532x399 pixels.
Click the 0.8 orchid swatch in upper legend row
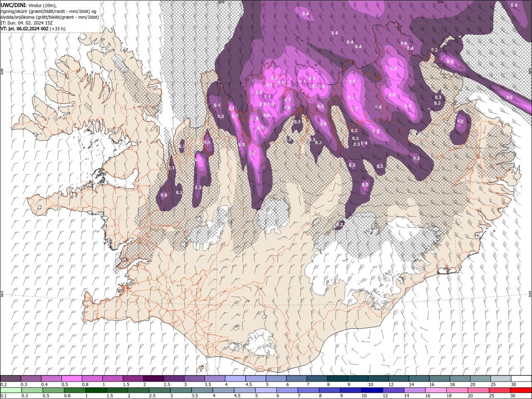pos(92,379)
